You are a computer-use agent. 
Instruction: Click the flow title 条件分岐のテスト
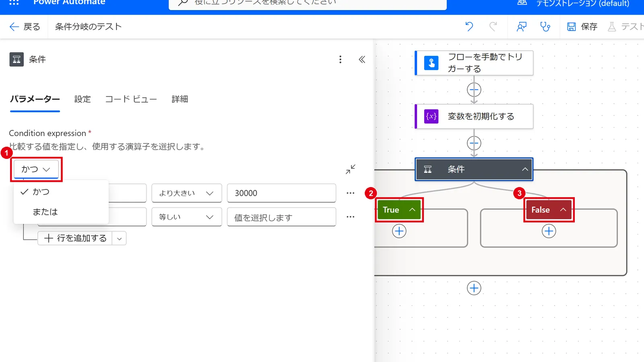pos(88,27)
